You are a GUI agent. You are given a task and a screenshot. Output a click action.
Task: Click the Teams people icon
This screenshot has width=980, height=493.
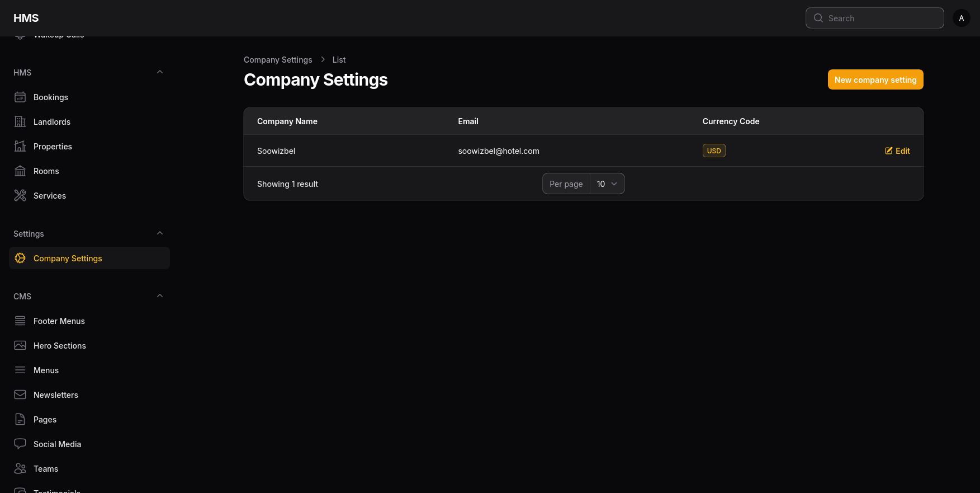pos(20,469)
